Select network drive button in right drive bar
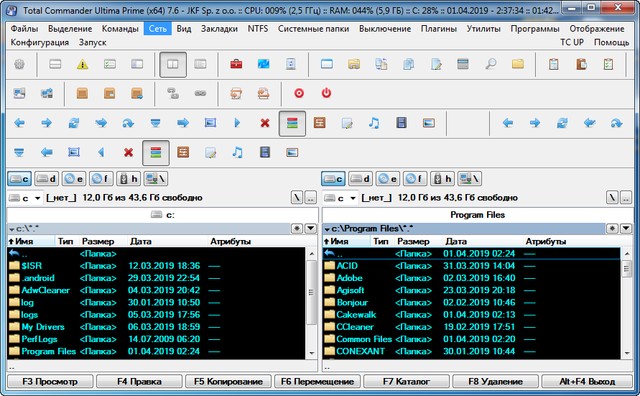The image size is (640, 396). (469, 179)
